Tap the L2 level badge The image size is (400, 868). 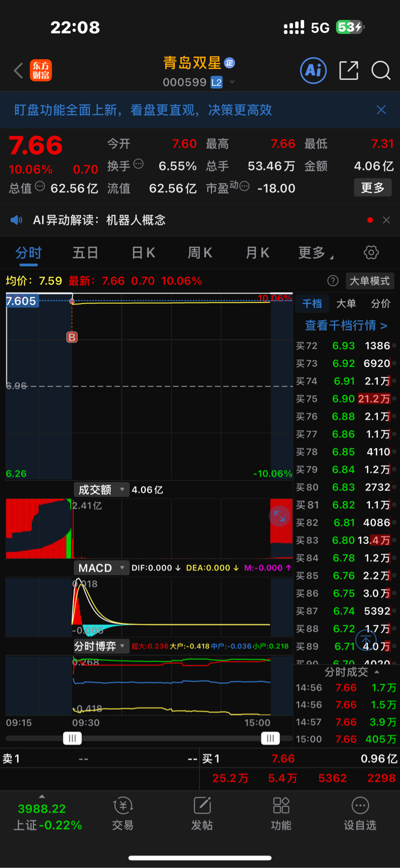coord(217,82)
